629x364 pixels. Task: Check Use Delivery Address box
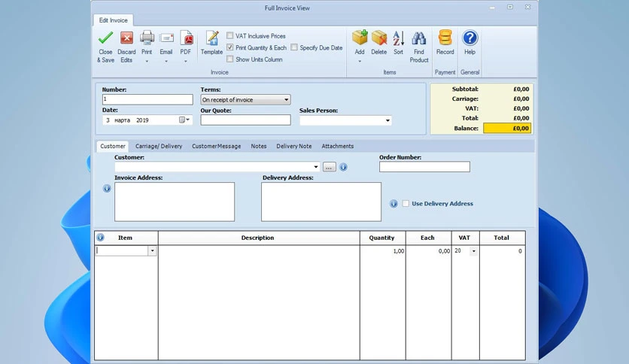tap(406, 204)
